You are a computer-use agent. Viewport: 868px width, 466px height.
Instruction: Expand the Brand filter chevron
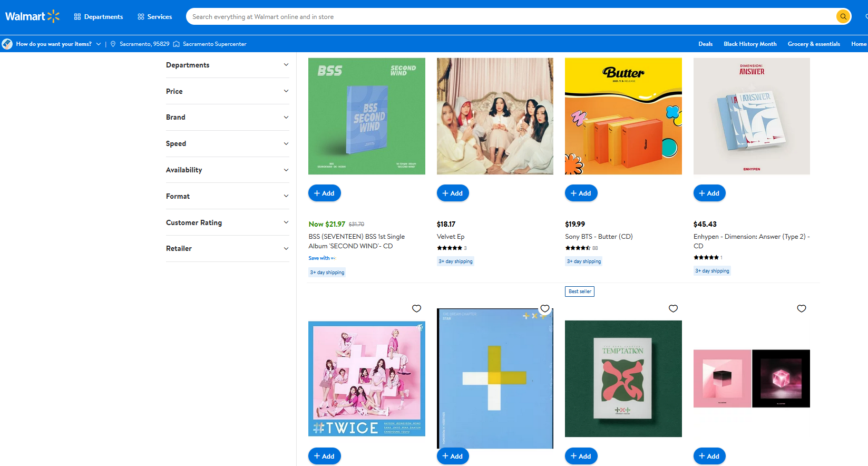click(286, 117)
